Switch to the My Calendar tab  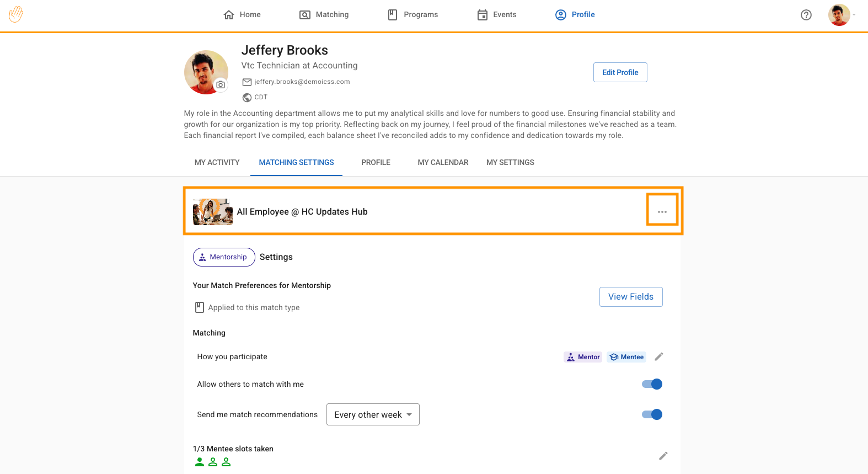click(443, 162)
